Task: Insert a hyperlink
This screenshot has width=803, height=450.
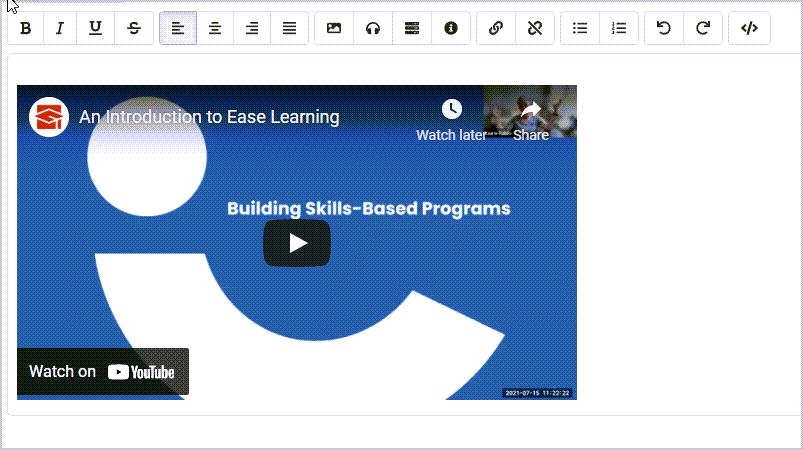Action: pyautogui.click(x=496, y=28)
